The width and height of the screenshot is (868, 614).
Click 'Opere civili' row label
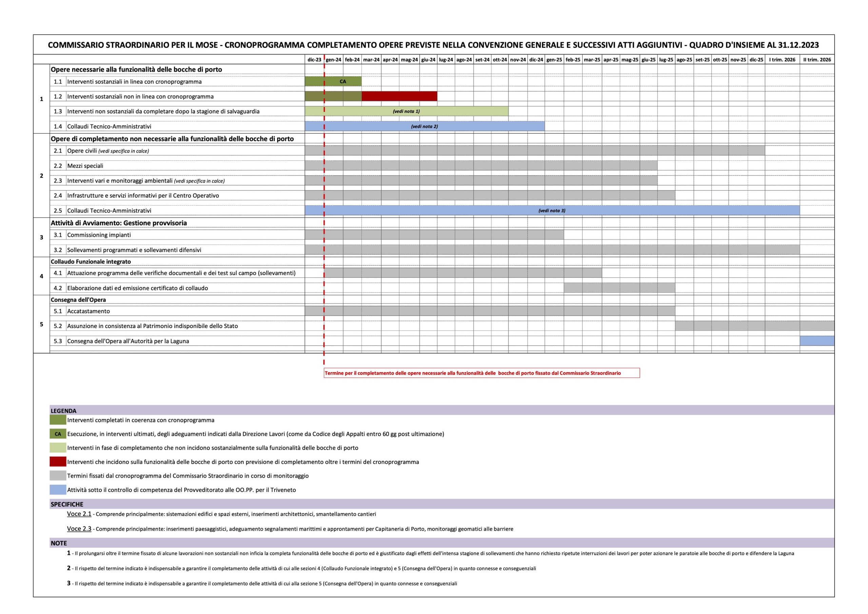108,151
